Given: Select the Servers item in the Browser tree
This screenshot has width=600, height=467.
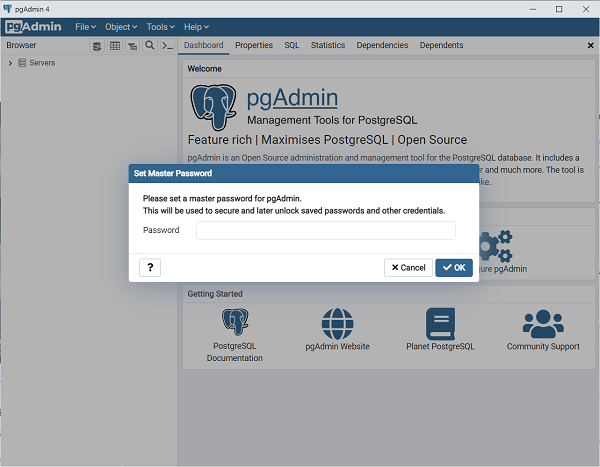Looking at the screenshot, I should tap(42, 63).
